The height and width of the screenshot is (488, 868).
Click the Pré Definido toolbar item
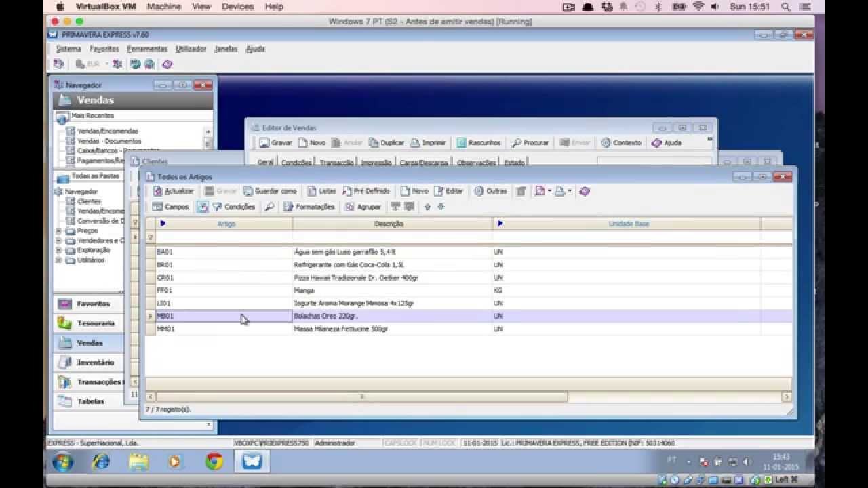(366, 191)
